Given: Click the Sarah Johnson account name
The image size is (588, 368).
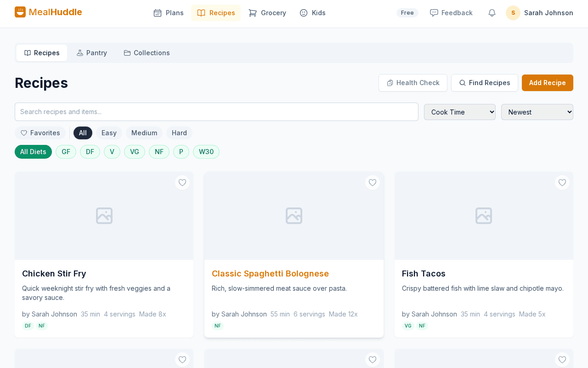Looking at the screenshot, I should (x=548, y=13).
